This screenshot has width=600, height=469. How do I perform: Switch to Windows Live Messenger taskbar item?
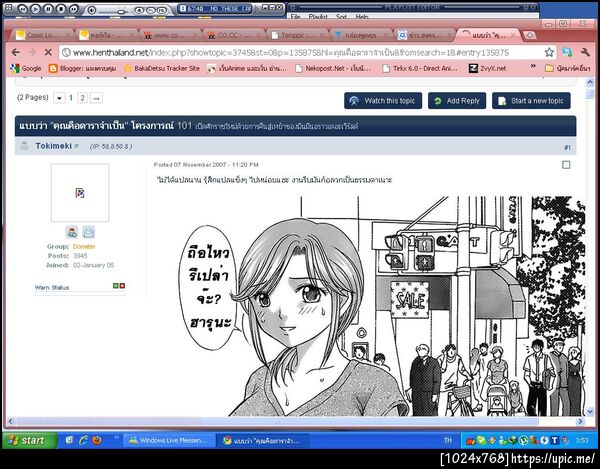[x=169, y=441]
